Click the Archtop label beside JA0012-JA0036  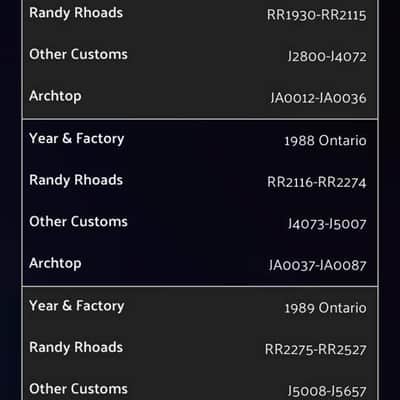pyautogui.click(x=55, y=96)
